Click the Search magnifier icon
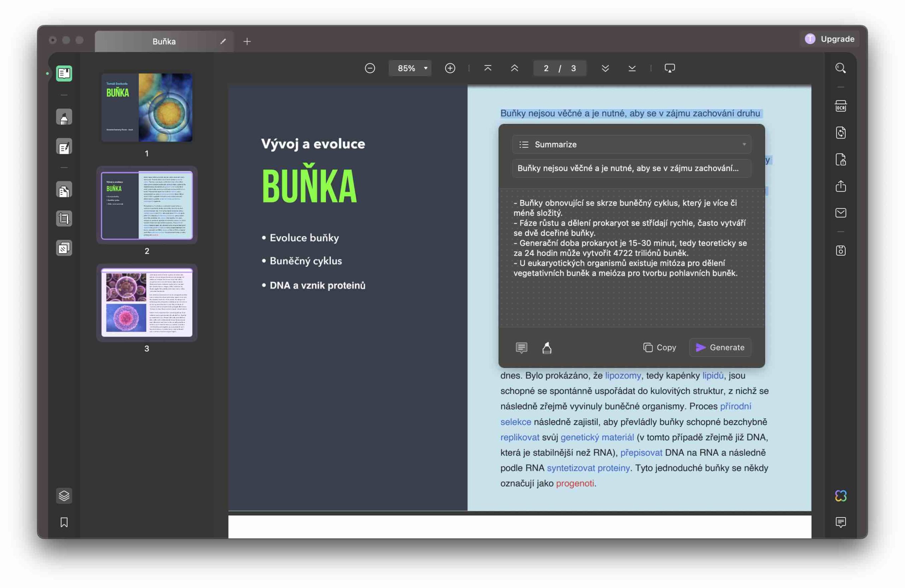The width and height of the screenshot is (905, 588). click(x=840, y=68)
